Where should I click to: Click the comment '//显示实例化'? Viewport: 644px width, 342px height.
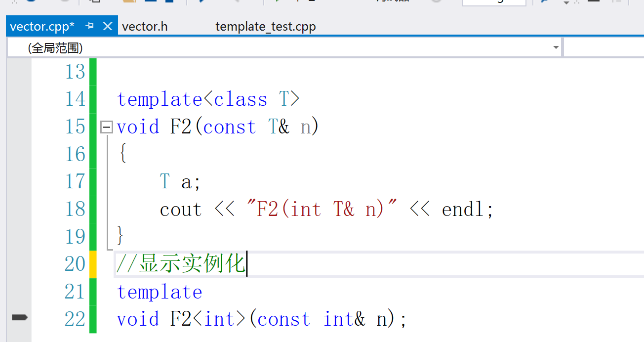[181, 264]
